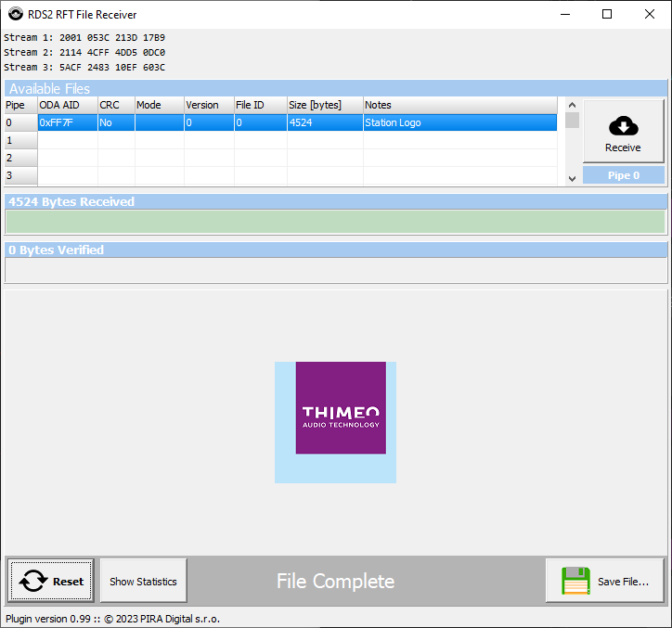672x628 pixels.
Task: Minimize the RDS2 RFT File Receiver window
Action: point(565,14)
